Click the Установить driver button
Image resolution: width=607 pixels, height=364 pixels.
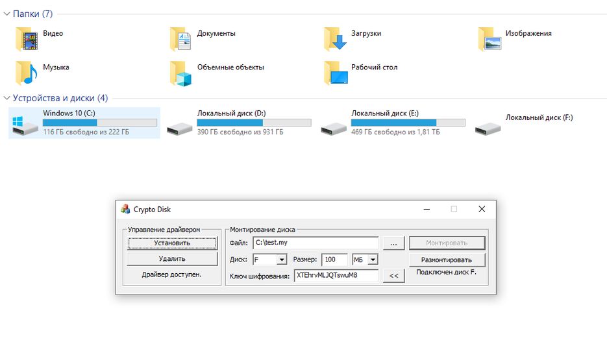pos(172,243)
